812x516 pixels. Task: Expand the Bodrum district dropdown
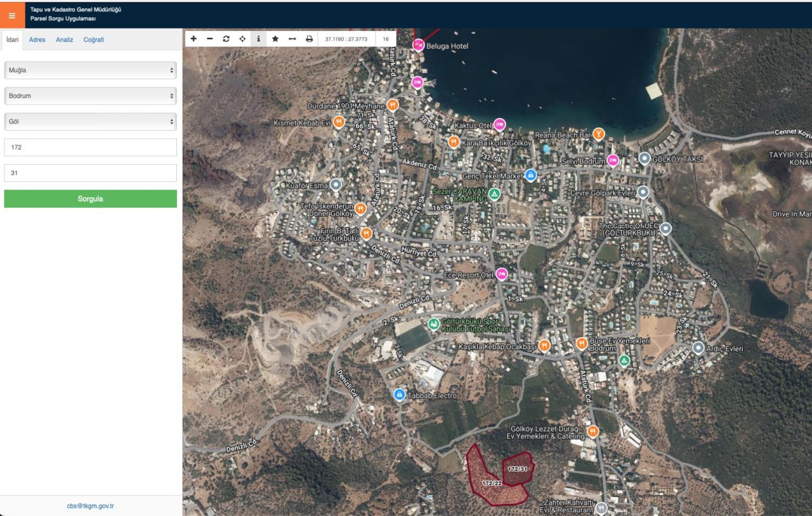(91, 96)
